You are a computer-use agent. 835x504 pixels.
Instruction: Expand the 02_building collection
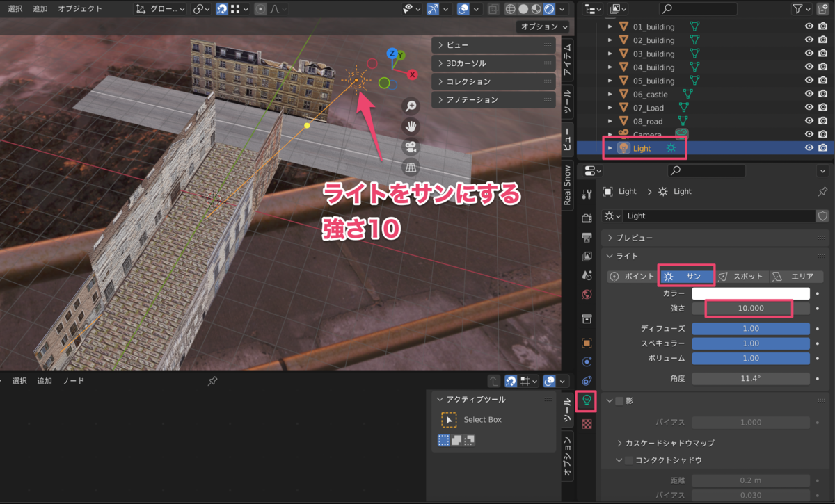click(610, 40)
